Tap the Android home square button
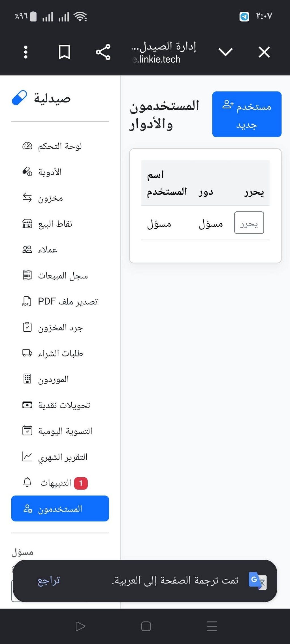The width and height of the screenshot is (290, 644). click(x=146, y=626)
